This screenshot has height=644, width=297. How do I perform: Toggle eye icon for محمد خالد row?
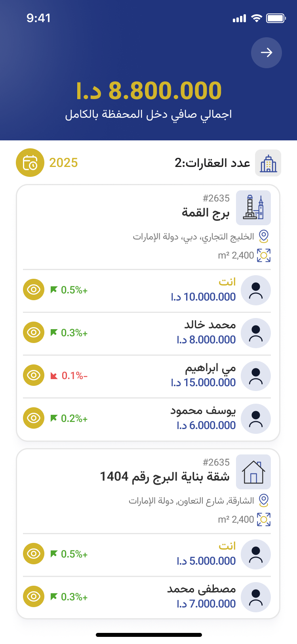tap(34, 332)
